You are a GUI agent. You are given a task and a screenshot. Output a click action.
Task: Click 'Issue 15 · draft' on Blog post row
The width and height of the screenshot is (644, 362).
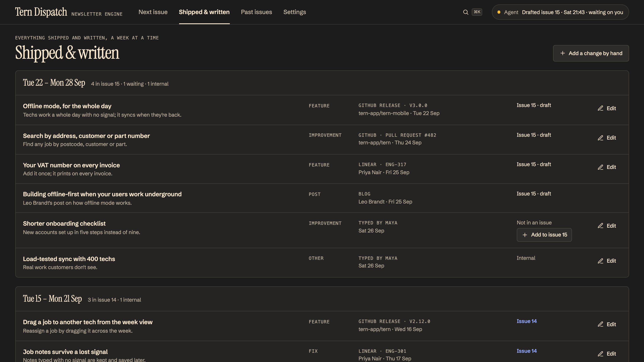point(534,194)
